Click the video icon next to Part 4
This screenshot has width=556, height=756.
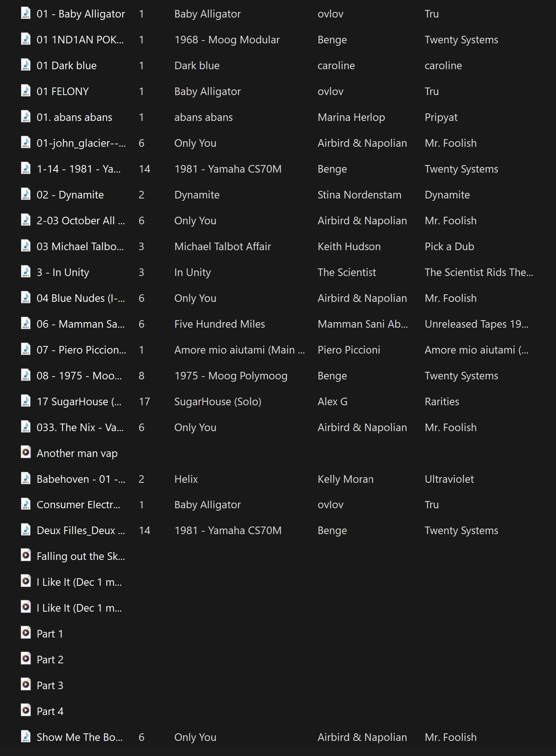point(26,711)
